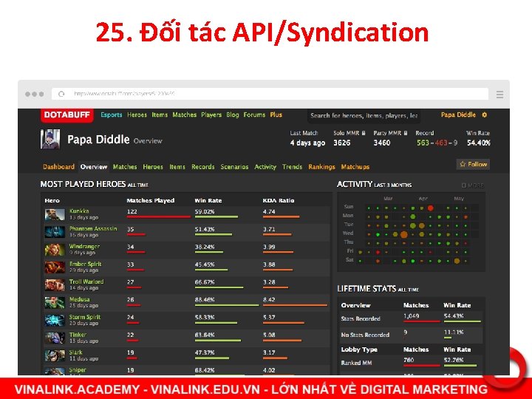This screenshot has width=532, height=399.
Task: Click the Win Rate value 54.40%
Action: coord(478,143)
